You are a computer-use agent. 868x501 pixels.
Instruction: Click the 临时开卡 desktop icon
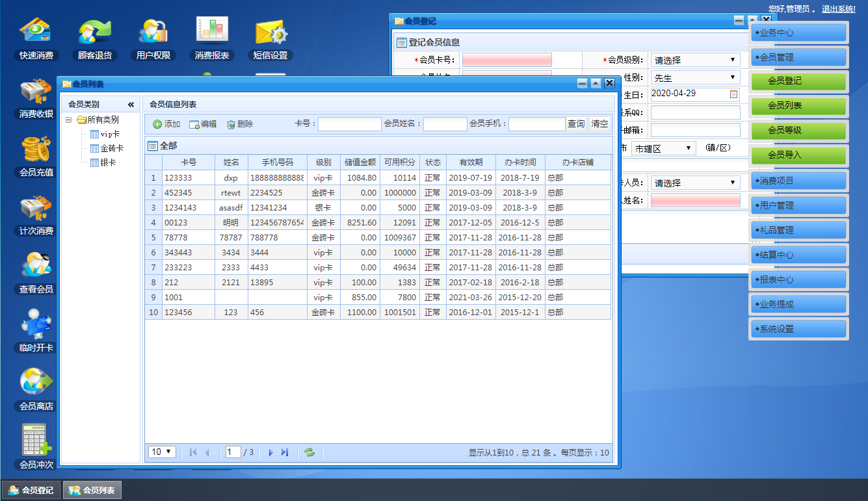(36, 325)
